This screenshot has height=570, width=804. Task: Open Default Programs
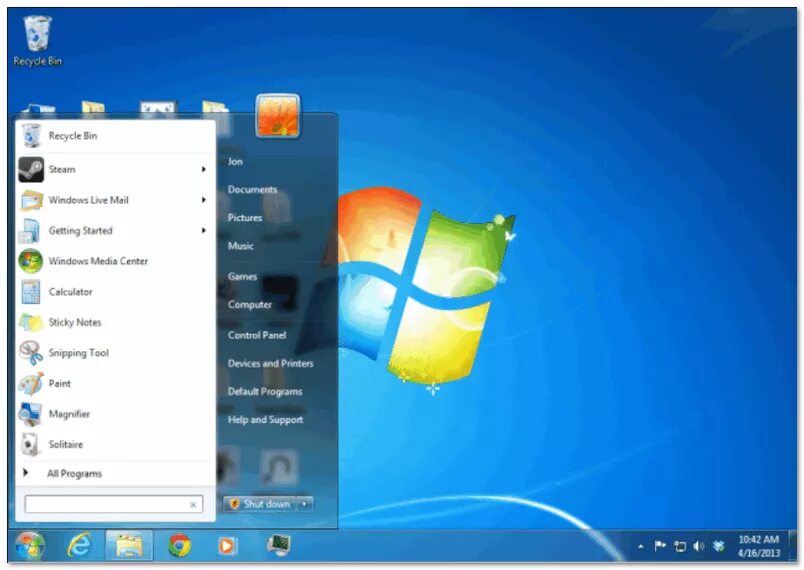(265, 392)
